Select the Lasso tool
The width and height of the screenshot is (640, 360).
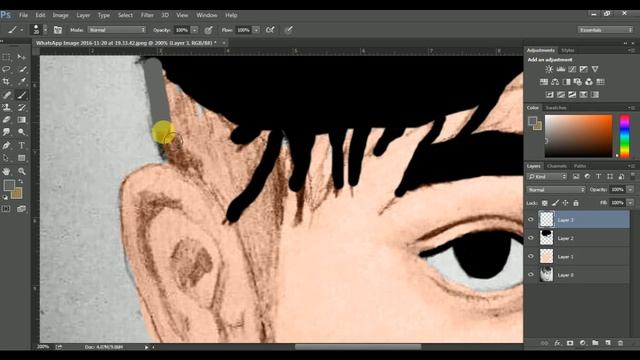click(6, 69)
